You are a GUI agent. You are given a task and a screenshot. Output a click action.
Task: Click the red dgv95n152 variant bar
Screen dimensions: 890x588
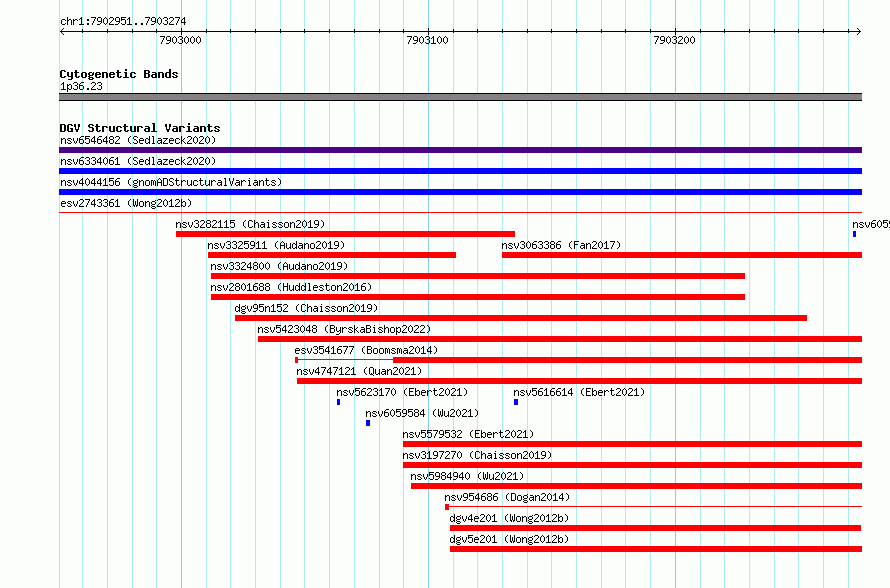click(521, 318)
